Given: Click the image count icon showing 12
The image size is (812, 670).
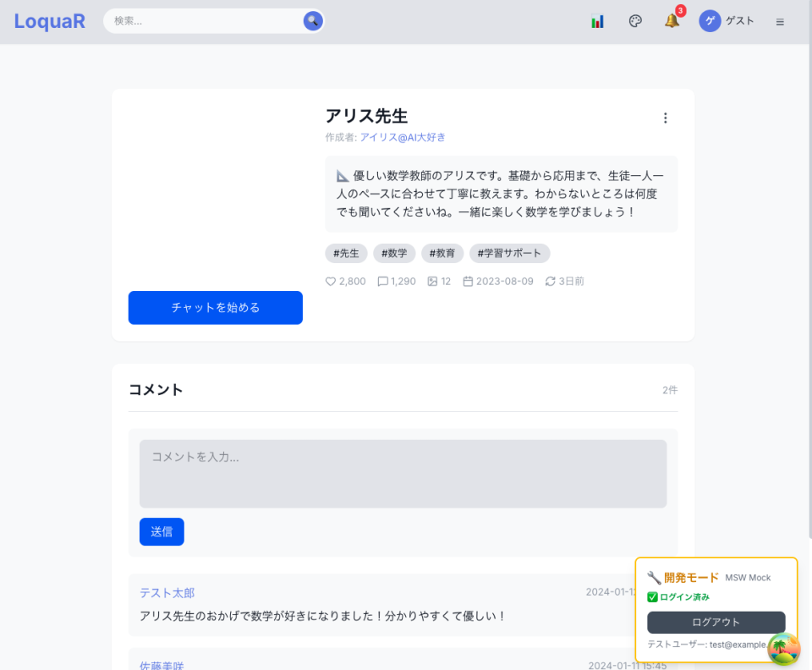Looking at the screenshot, I should (431, 281).
